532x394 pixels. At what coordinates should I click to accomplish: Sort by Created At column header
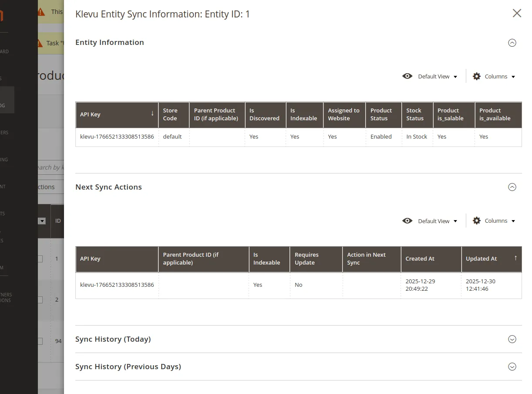tap(431, 259)
